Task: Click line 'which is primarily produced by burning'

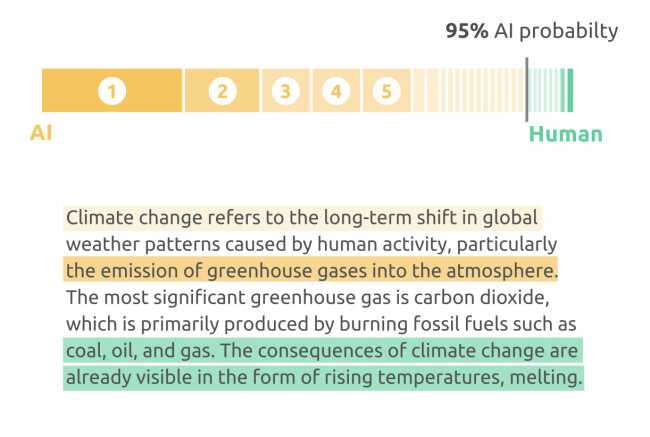Action: coord(321,324)
